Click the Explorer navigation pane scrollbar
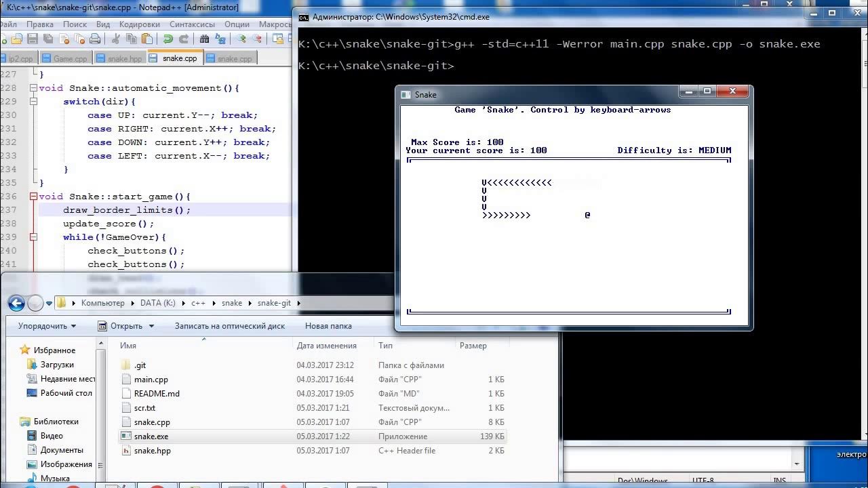The width and height of the screenshot is (868, 488). [x=102, y=410]
